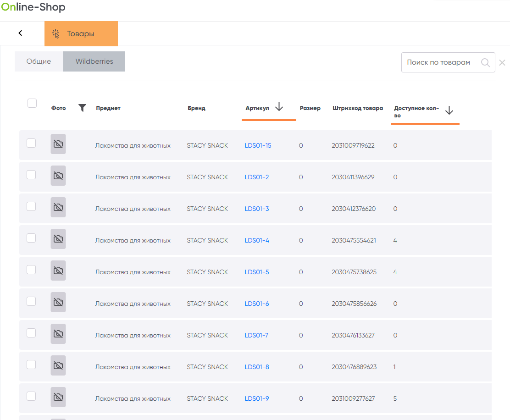This screenshot has height=420, width=510.
Task: Toggle the select-all header checkbox
Action: [32, 103]
